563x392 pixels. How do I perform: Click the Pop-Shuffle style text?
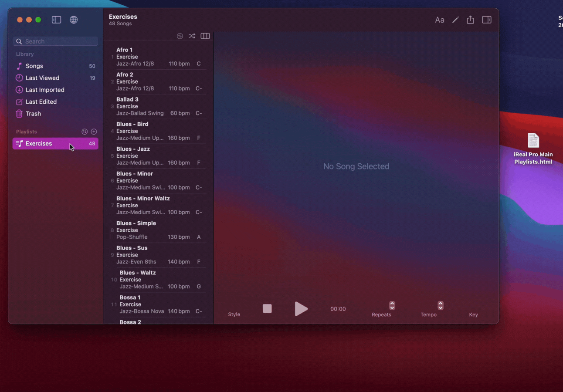tap(132, 237)
